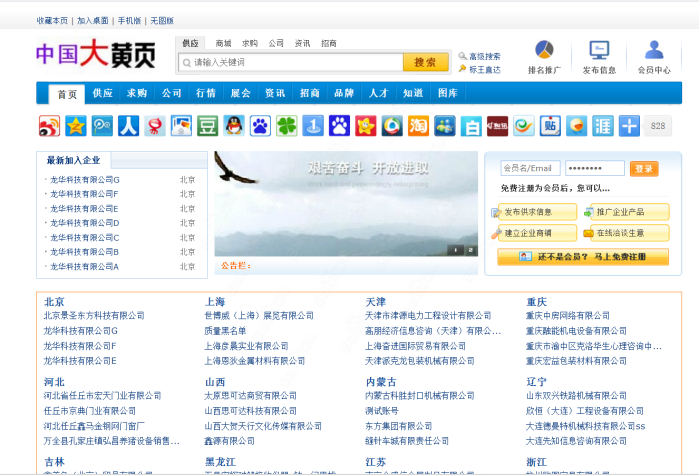Open 展会 in navigation bar

[x=240, y=93]
